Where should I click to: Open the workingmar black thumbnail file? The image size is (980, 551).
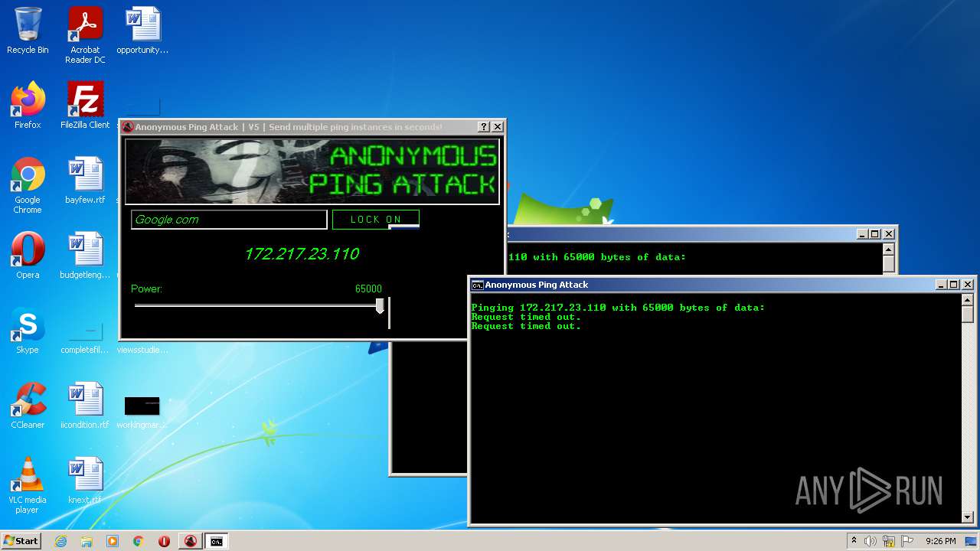coord(142,412)
